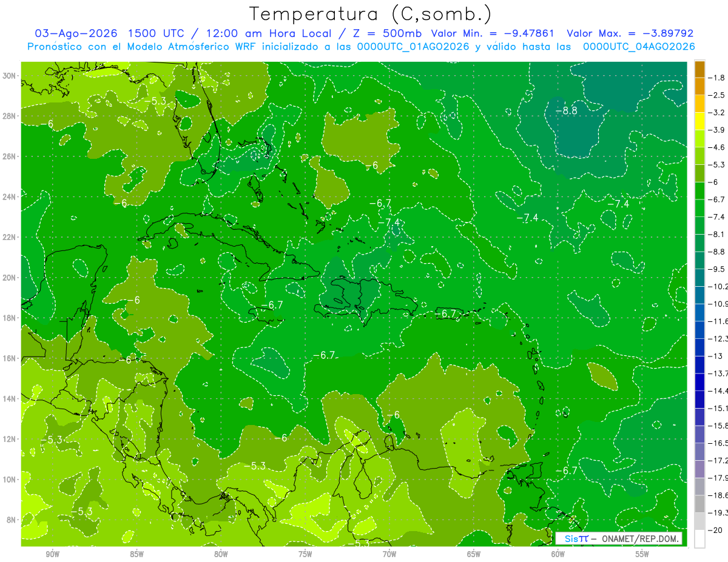Click the '20N' latitude axis label
This screenshot has height=562, width=728.
pos(10,278)
